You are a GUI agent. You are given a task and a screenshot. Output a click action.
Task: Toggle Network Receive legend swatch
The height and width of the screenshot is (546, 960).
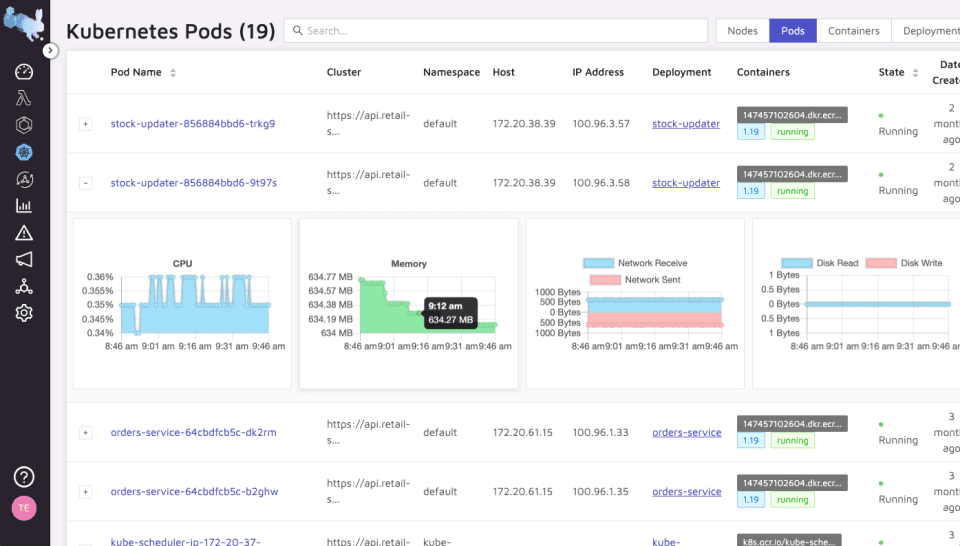click(598, 263)
